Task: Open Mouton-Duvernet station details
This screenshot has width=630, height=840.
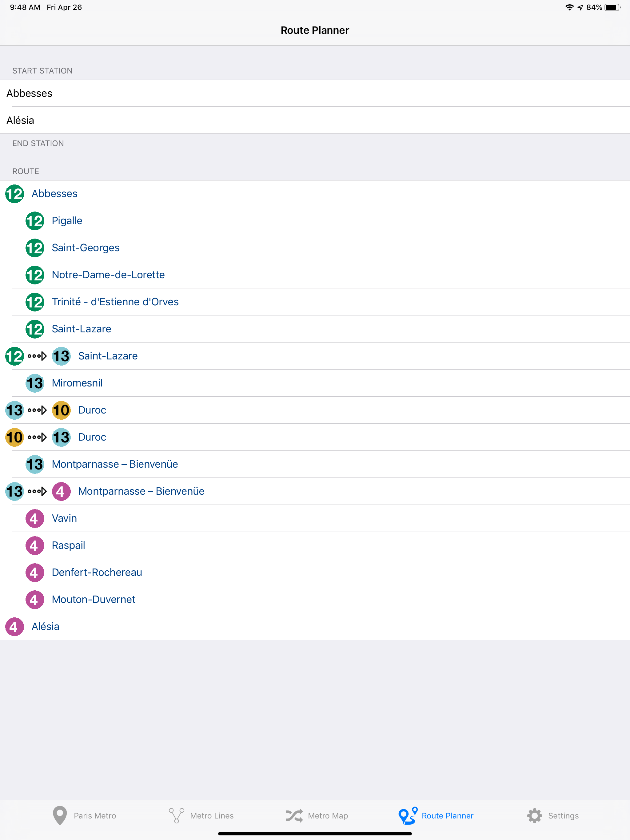Action: pos(315,599)
